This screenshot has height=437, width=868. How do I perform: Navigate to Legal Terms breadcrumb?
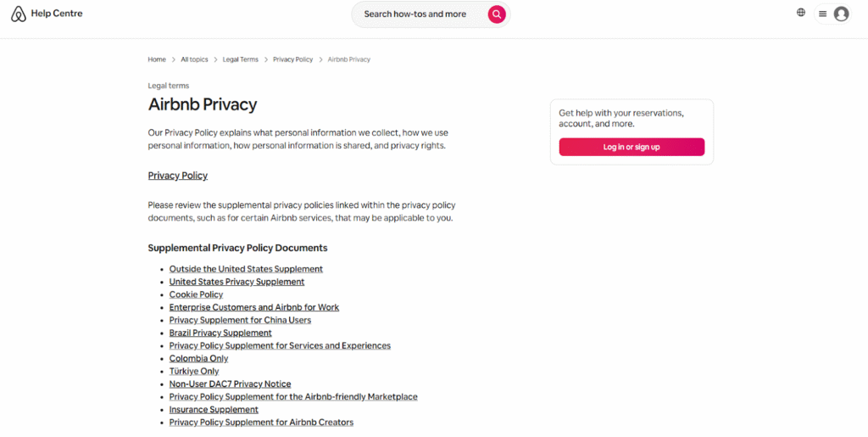coord(241,59)
